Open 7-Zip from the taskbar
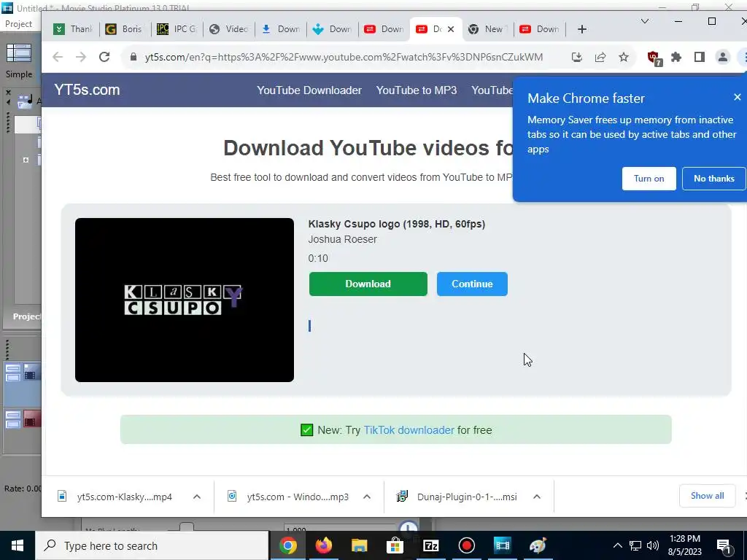747x560 pixels. (x=430, y=545)
